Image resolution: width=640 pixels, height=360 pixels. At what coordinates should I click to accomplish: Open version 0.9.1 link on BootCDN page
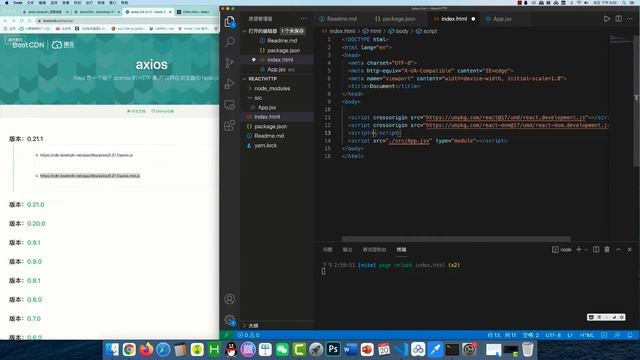[x=33, y=242]
